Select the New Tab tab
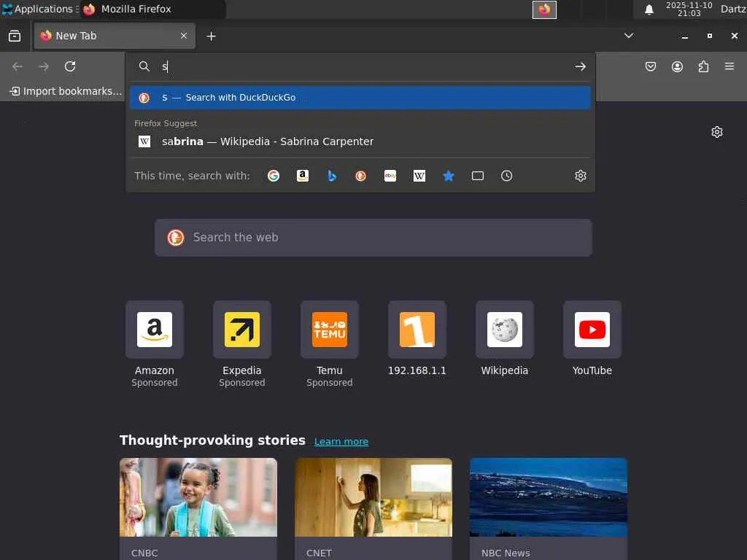This screenshot has width=747, height=560. [x=115, y=36]
